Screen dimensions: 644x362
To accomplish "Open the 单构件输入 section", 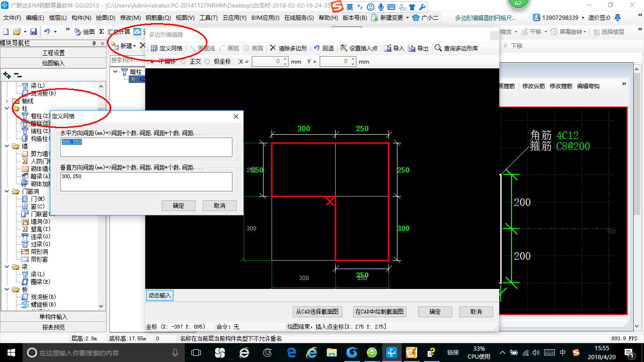I will tap(53, 317).
